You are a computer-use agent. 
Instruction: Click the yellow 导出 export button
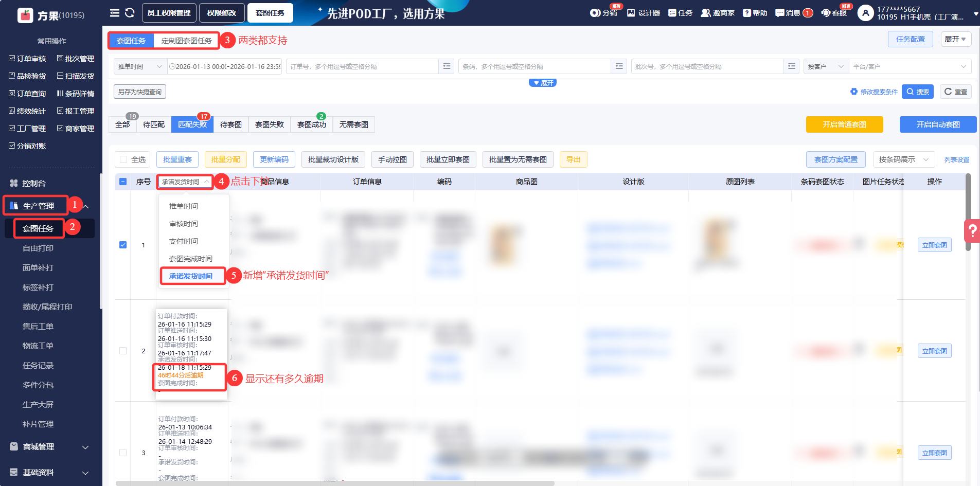[x=573, y=159]
